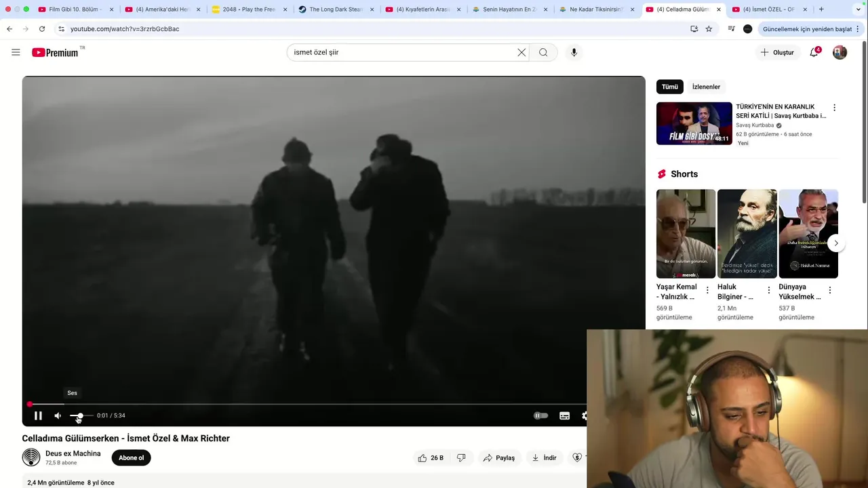Click the magnifier search button

pos(543,52)
